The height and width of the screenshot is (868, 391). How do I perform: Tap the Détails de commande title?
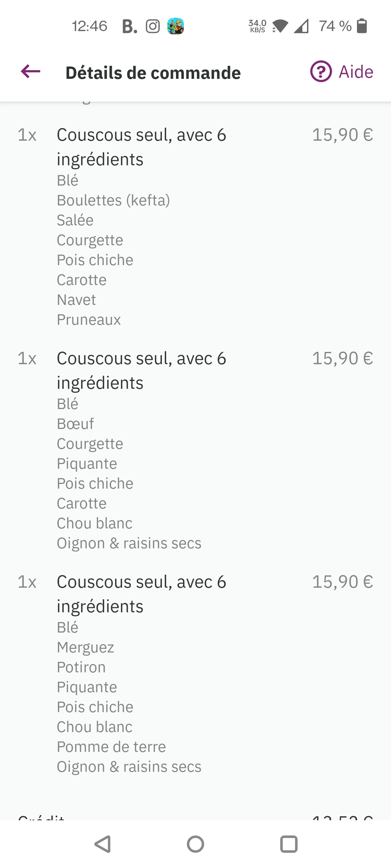(x=153, y=73)
